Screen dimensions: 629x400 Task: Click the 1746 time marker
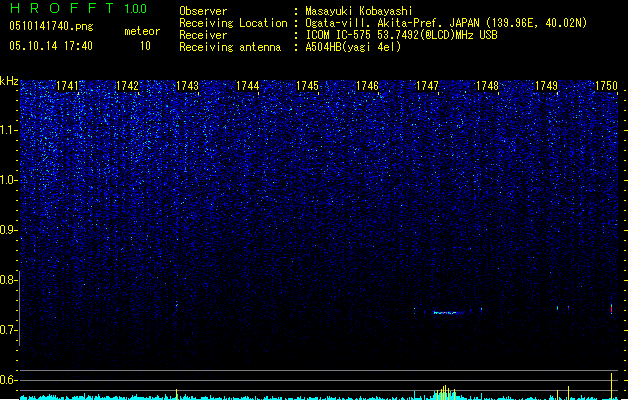(x=367, y=86)
